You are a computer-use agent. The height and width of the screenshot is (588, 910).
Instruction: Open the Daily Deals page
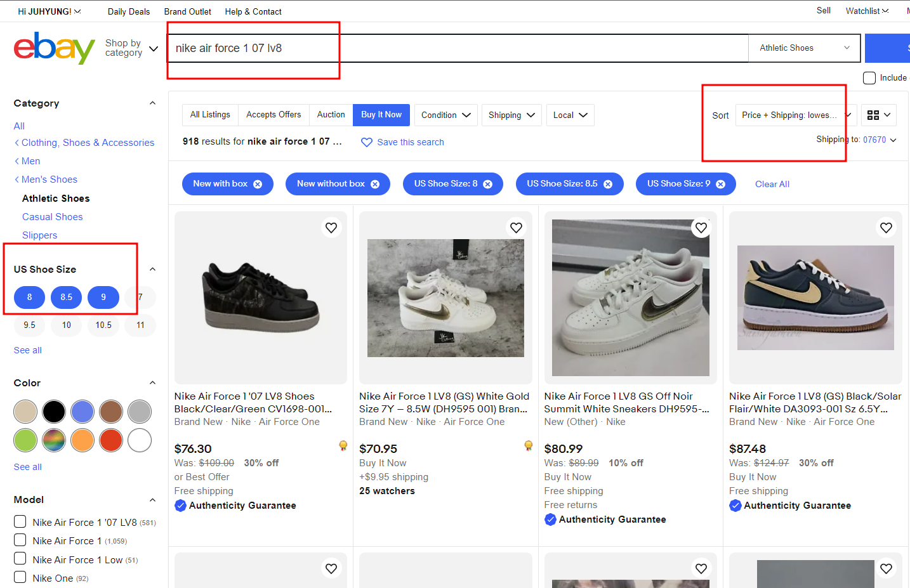pos(129,11)
